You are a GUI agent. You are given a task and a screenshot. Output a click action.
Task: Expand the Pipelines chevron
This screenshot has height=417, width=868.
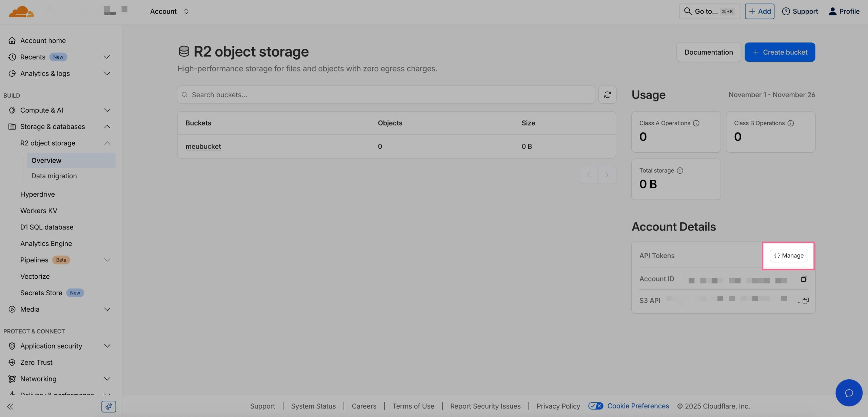coord(107,260)
